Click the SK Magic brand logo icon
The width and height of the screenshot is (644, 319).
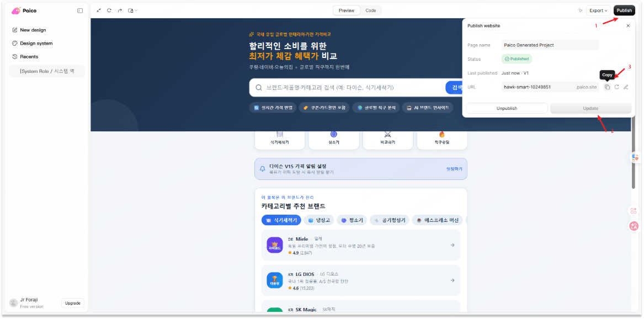[274, 310]
